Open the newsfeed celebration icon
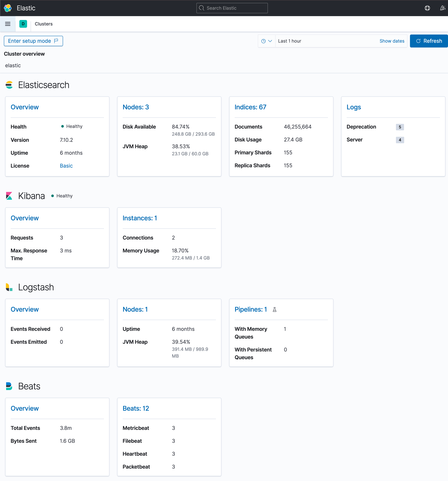Image resolution: width=448 pixels, height=481 pixels. point(442,8)
